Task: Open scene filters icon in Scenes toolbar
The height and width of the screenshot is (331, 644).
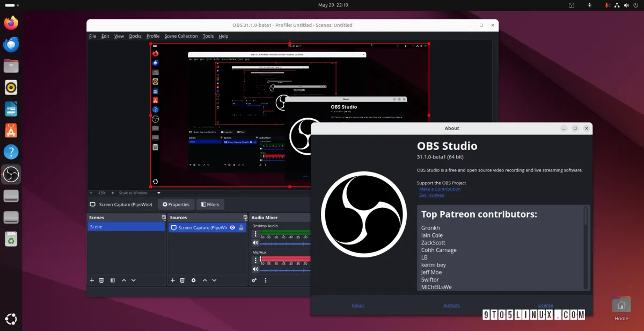Action: coord(113,280)
